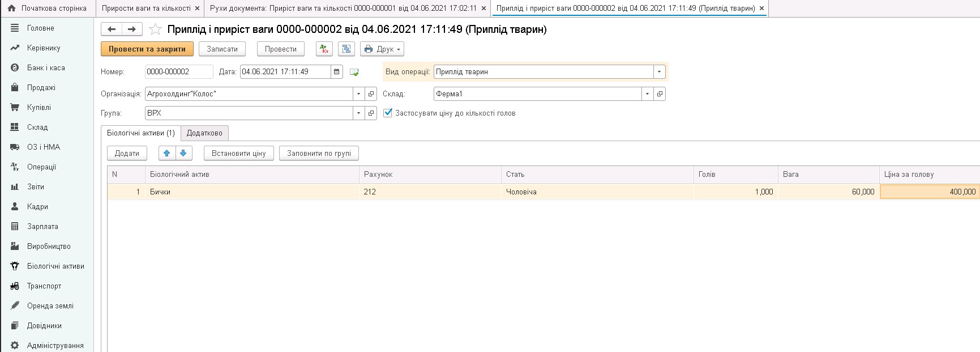Open the document structure icon next to Друк
Screen dimensions: 980x352
[x=346, y=49]
